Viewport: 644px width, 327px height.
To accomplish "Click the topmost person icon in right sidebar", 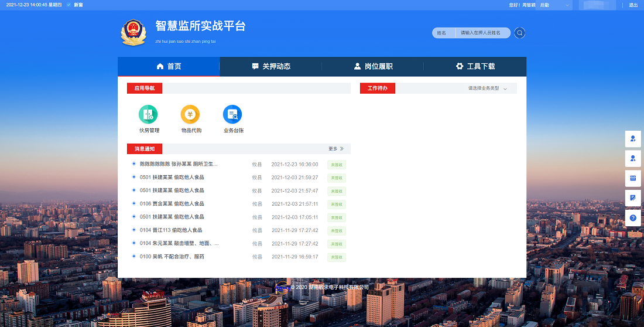I will tap(633, 139).
